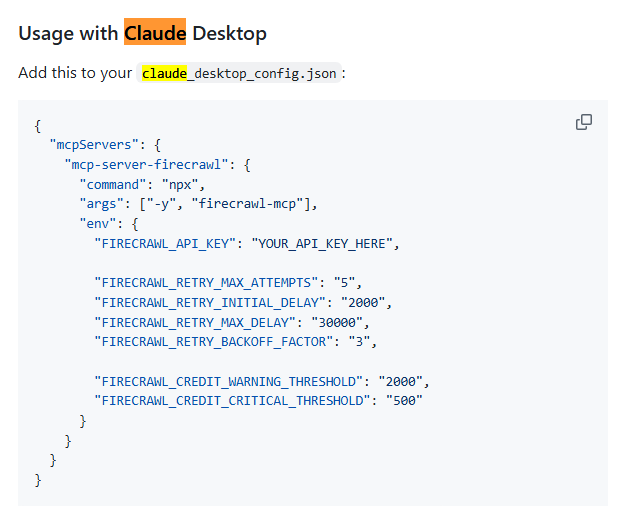Image resolution: width=632 pixels, height=519 pixels.
Task: Click the "firecrawl-mcp" argument string
Action: click(259, 204)
